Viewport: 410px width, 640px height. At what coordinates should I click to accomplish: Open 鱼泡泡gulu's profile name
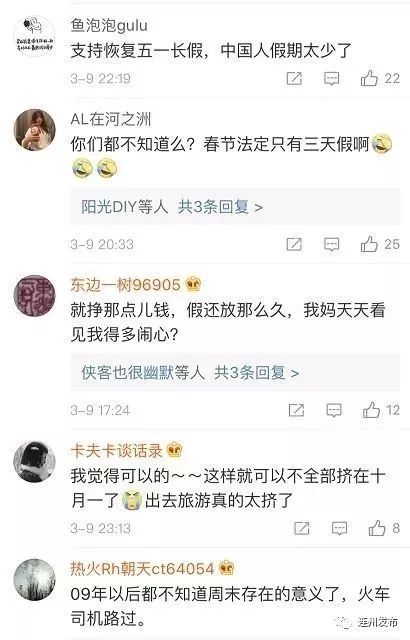(x=109, y=25)
